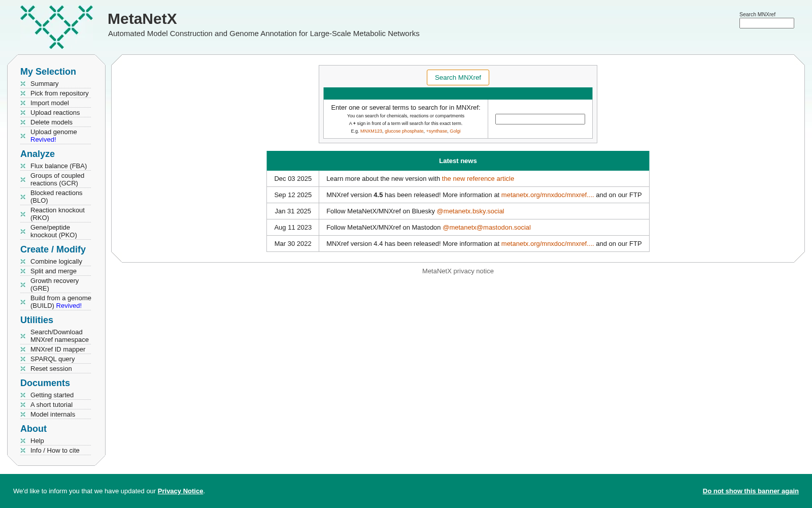Select Delete models in the sidebar
Image resolution: width=812 pixels, height=508 pixels.
(51, 122)
